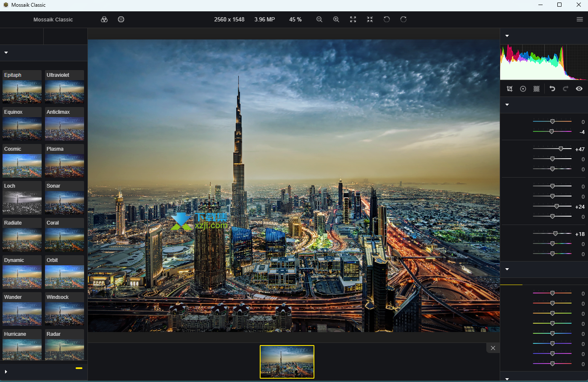Open the hamburger main menu
The image size is (588, 382).
click(580, 19)
